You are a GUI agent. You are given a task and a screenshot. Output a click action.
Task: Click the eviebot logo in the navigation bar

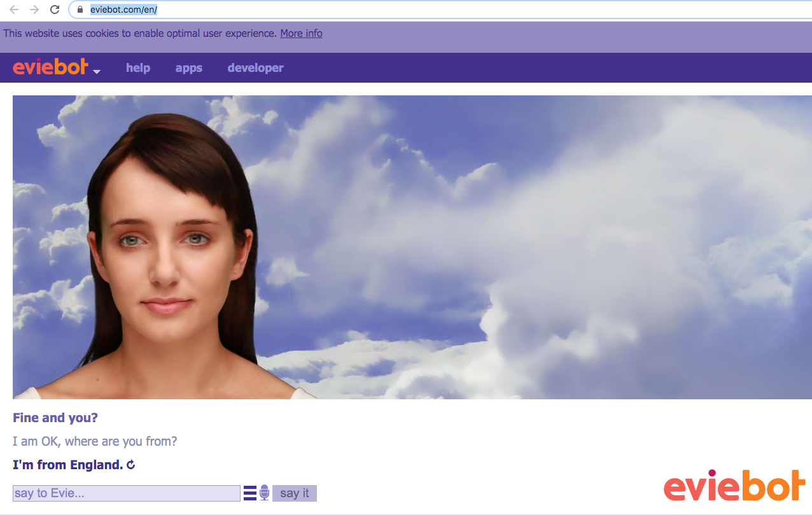coord(50,67)
